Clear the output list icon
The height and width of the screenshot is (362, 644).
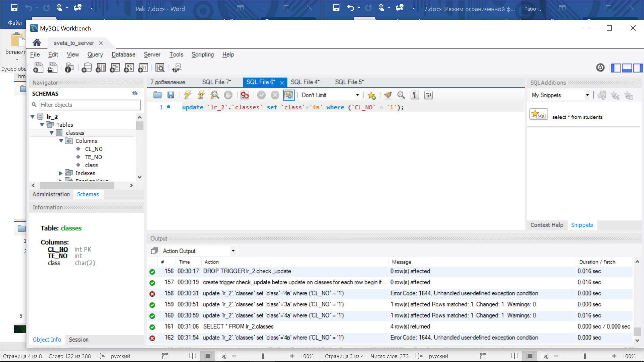(x=154, y=251)
